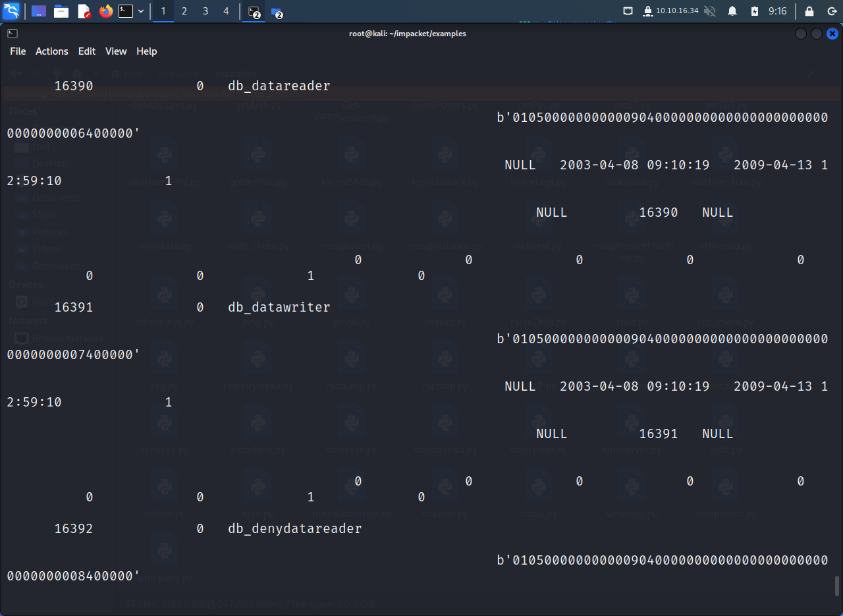Image resolution: width=843 pixels, height=616 pixels.
Task: Click the 0000000008400000' line
Action: (74, 576)
